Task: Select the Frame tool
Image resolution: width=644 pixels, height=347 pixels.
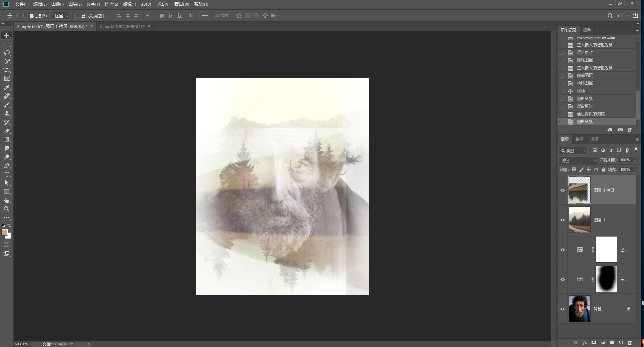Action: (7, 79)
